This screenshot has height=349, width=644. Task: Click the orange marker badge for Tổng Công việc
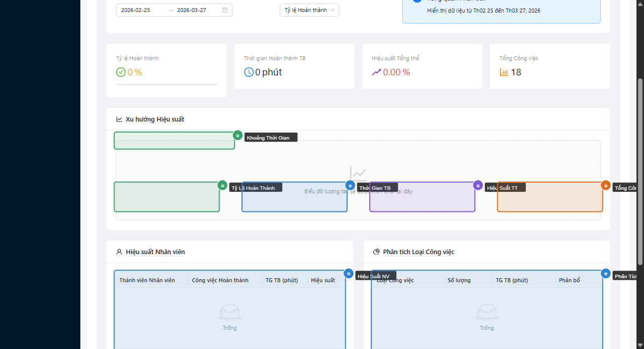(x=606, y=185)
